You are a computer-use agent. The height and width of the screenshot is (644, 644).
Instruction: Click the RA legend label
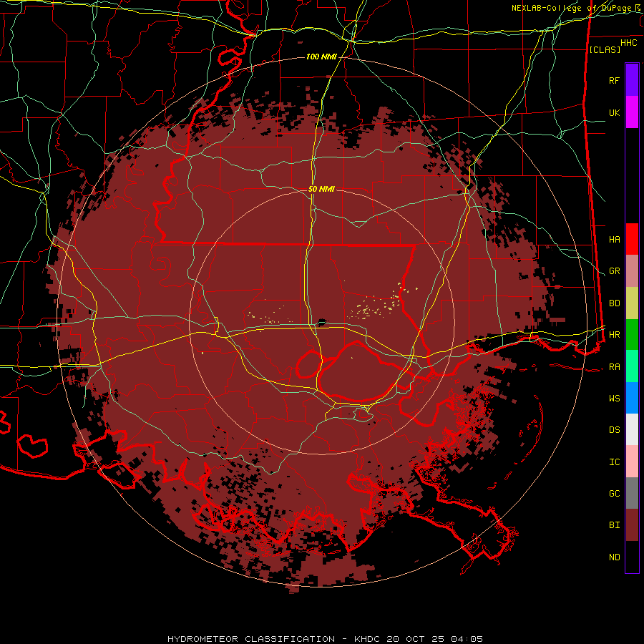point(615,367)
